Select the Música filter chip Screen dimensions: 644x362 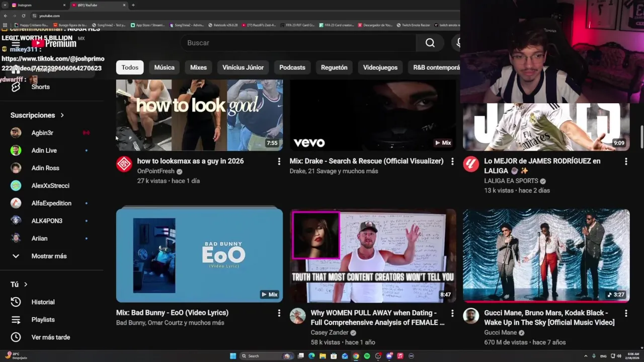pos(165,67)
